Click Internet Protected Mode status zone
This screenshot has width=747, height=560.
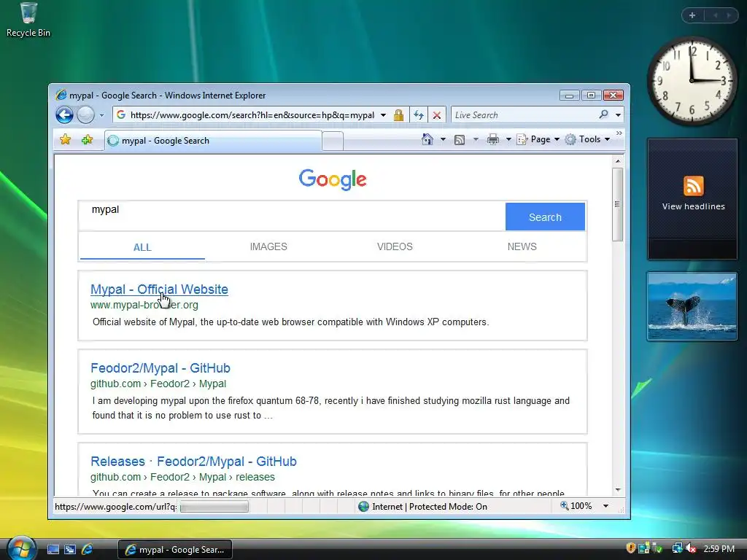point(422,507)
